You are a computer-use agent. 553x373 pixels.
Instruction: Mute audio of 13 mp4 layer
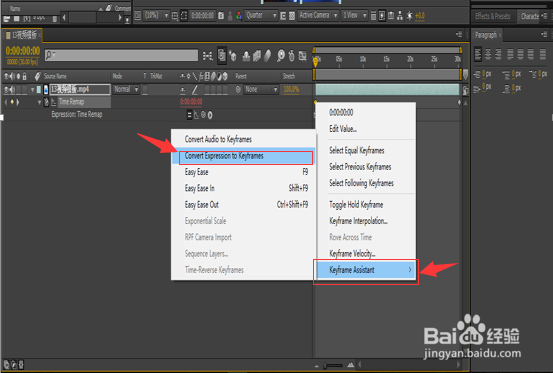coord(12,90)
